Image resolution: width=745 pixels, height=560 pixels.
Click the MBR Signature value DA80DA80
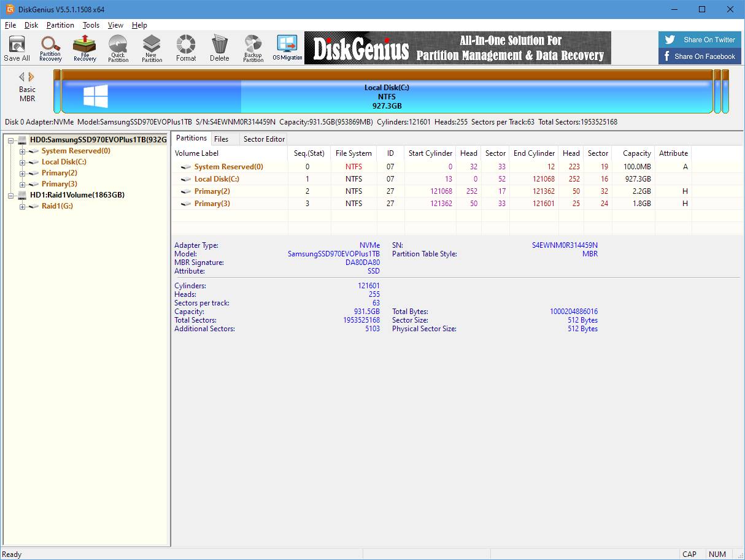363,263
